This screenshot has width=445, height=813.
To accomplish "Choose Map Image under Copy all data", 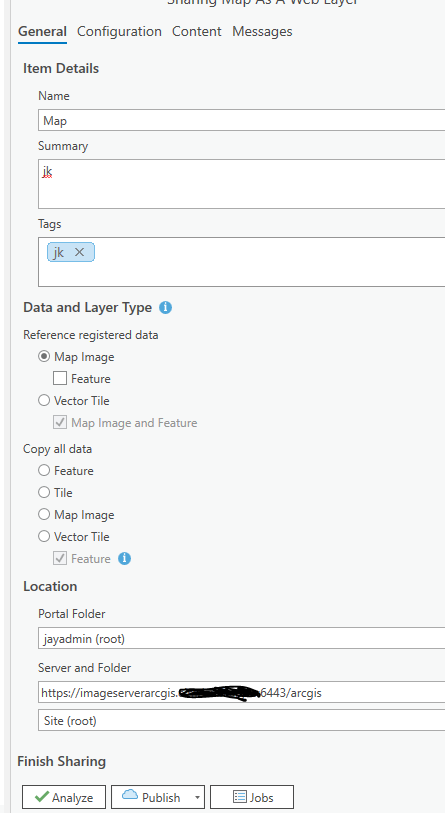I will 45,515.
